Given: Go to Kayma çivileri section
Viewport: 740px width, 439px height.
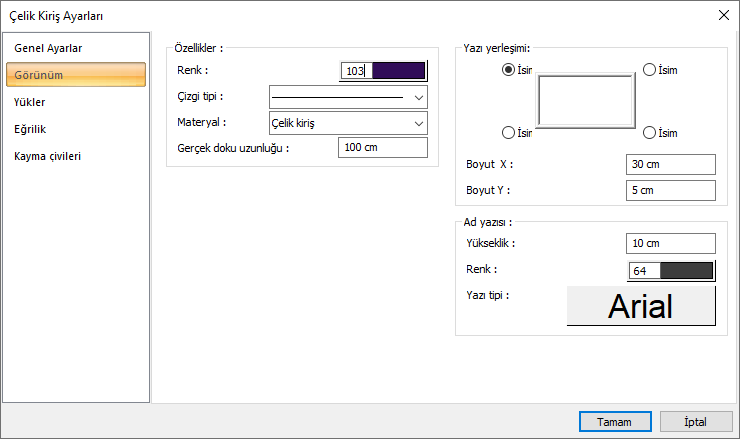Looking at the screenshot, I should [x=48, y=156].
